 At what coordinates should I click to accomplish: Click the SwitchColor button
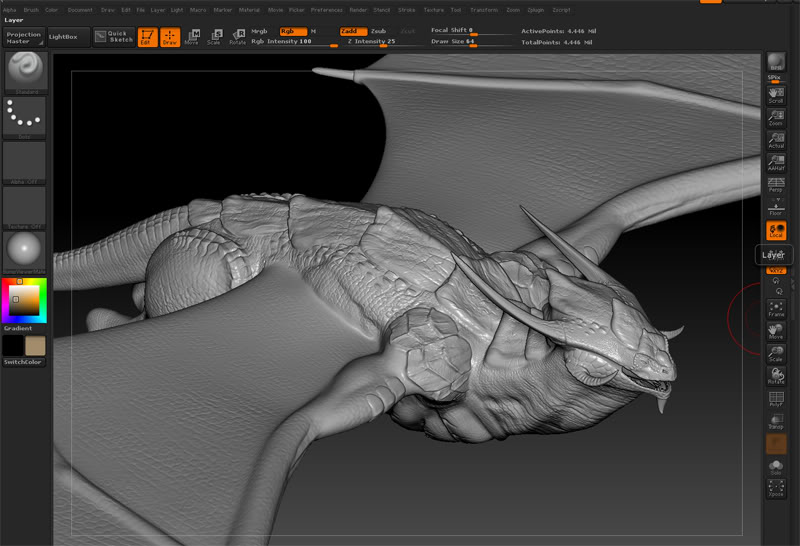click(x=23, y=362)
